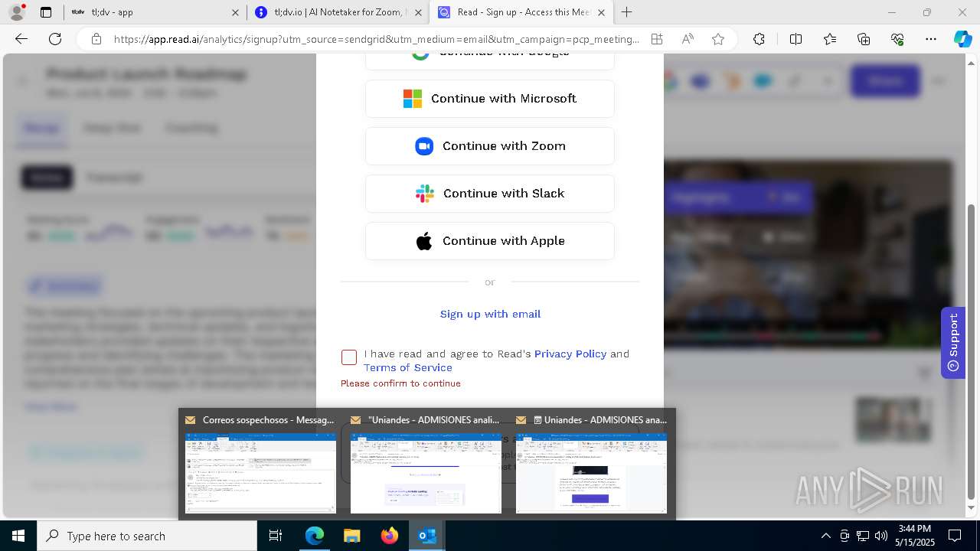Click the taskbar search box
This screenshot has height=551, width=980.
click(x=147, y=536)
